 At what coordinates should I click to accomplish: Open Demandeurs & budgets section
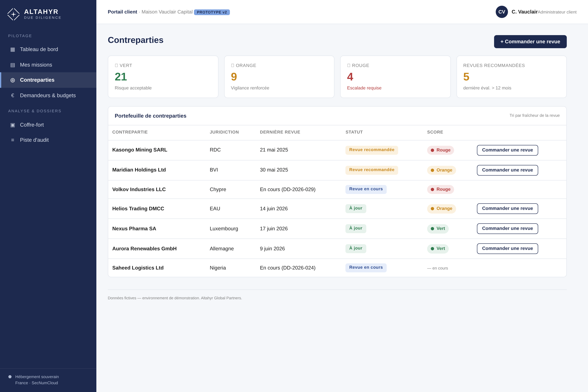point(48,96)
